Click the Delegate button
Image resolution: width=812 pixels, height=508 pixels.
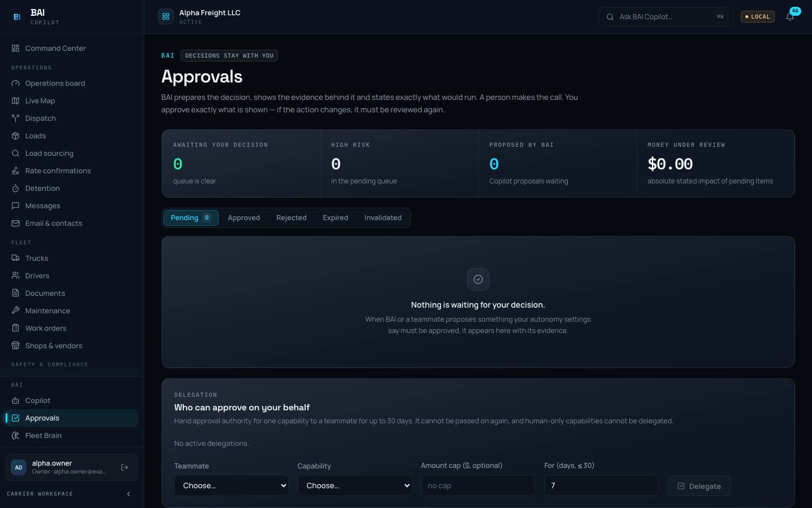(699, 486)
